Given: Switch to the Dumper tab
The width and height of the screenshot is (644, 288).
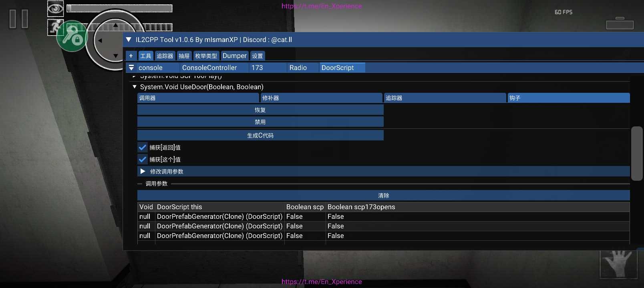Looking at the screenshot, I should coord(234,56).
